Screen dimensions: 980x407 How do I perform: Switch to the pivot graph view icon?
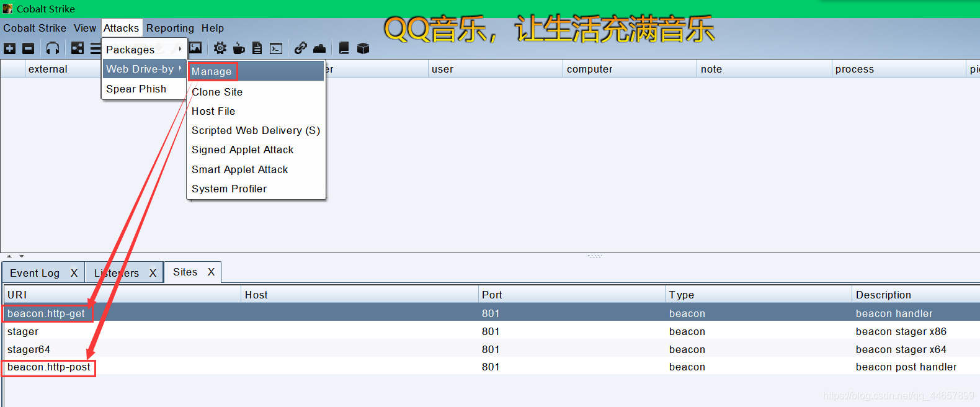[x=78, y=48]
